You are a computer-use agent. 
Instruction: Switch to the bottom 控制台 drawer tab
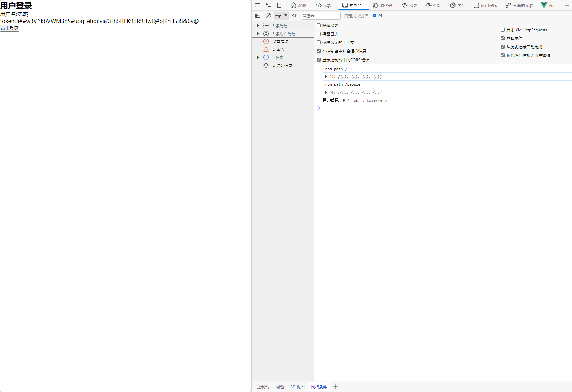pos(263,387)
